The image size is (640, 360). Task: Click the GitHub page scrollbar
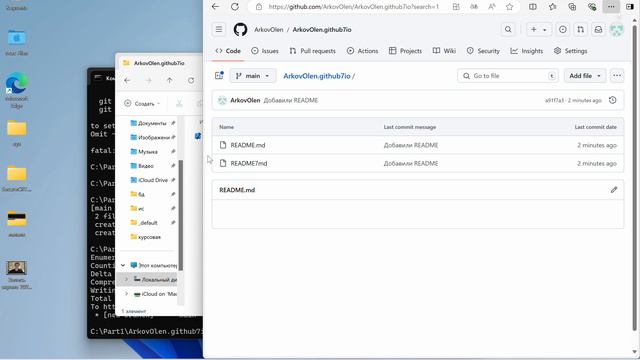634,178
